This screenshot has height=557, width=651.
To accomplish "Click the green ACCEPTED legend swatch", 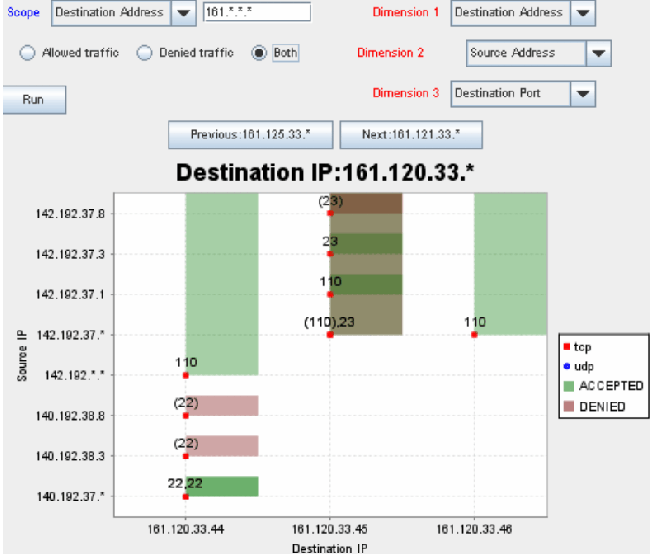I will [567, 386].
